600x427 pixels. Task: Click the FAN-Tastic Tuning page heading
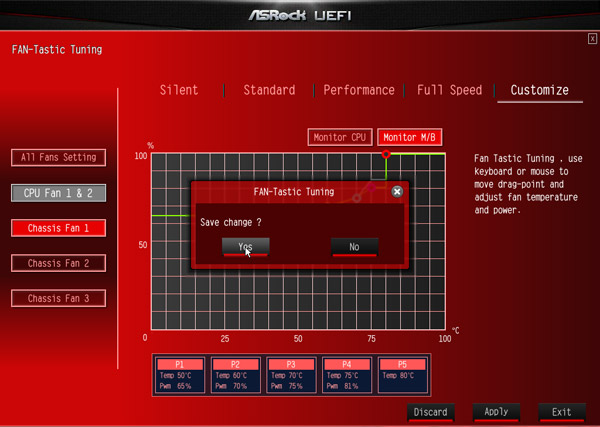(x=57, y=50)
